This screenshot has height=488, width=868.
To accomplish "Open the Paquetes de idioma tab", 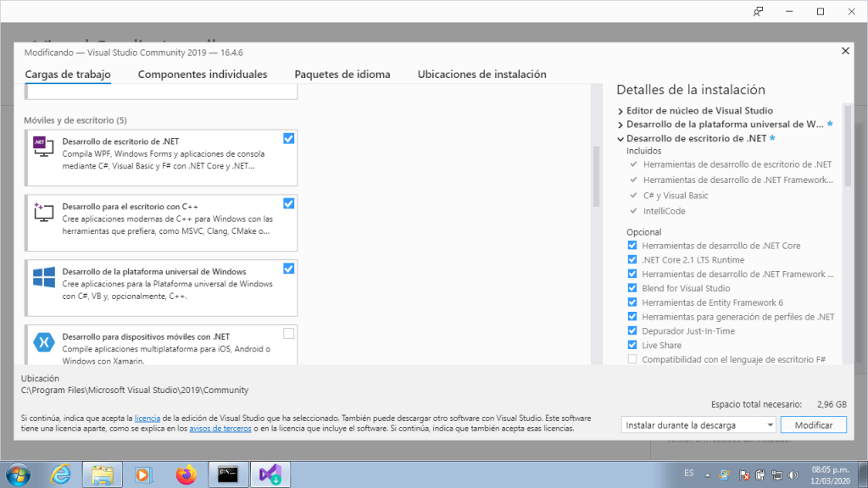I will click(x=342, y=75).
